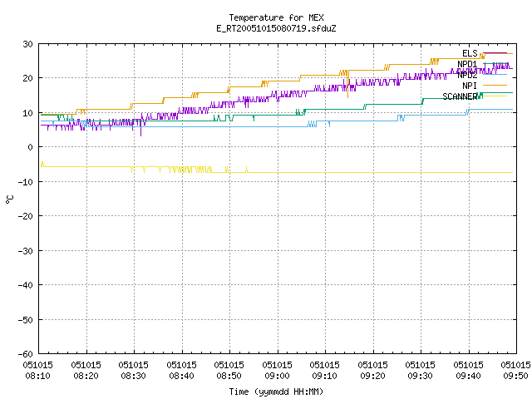Click the y-axis label 0
532x399 pixels.
click(x=31, y=147)
